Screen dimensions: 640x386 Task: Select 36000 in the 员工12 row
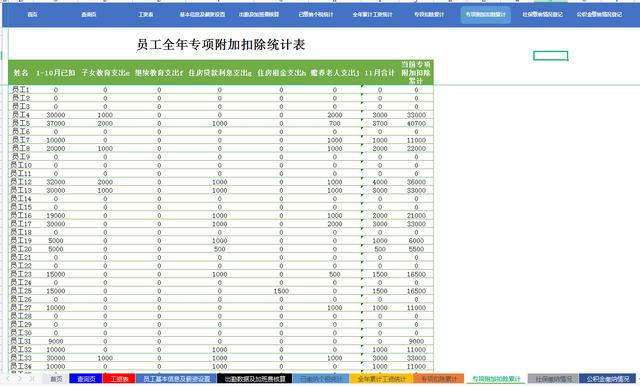[416, 182]
